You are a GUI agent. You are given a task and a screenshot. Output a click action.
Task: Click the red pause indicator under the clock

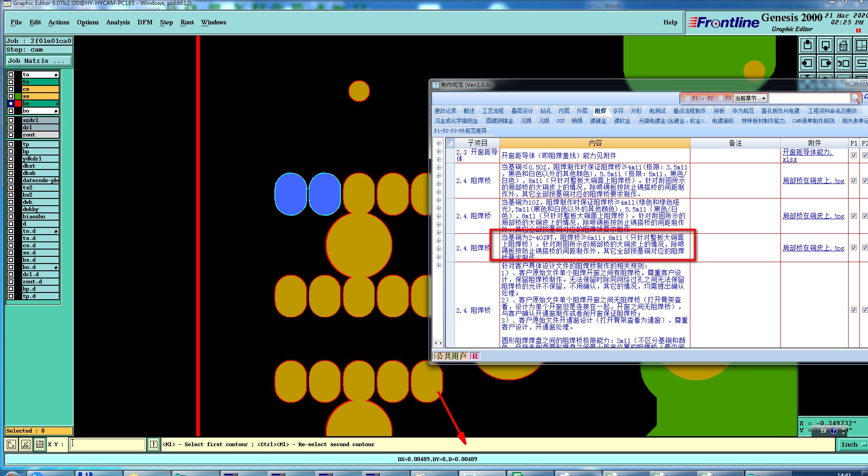coord(858,30)
